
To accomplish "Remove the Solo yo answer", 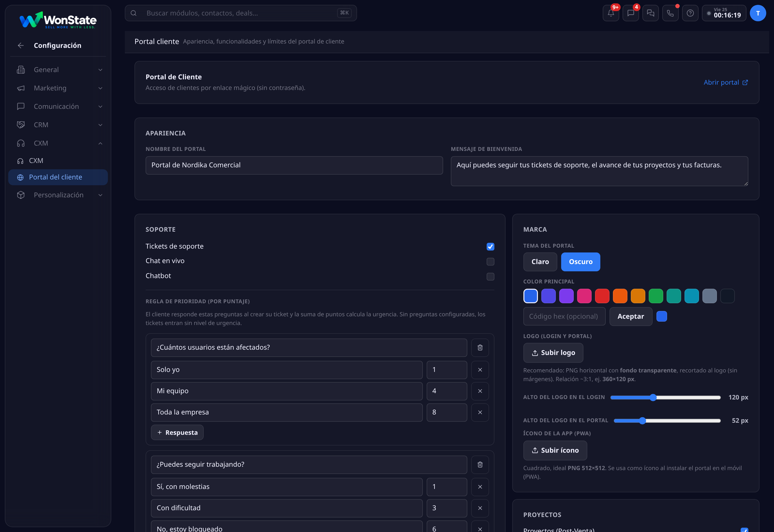I will (480, 370).
